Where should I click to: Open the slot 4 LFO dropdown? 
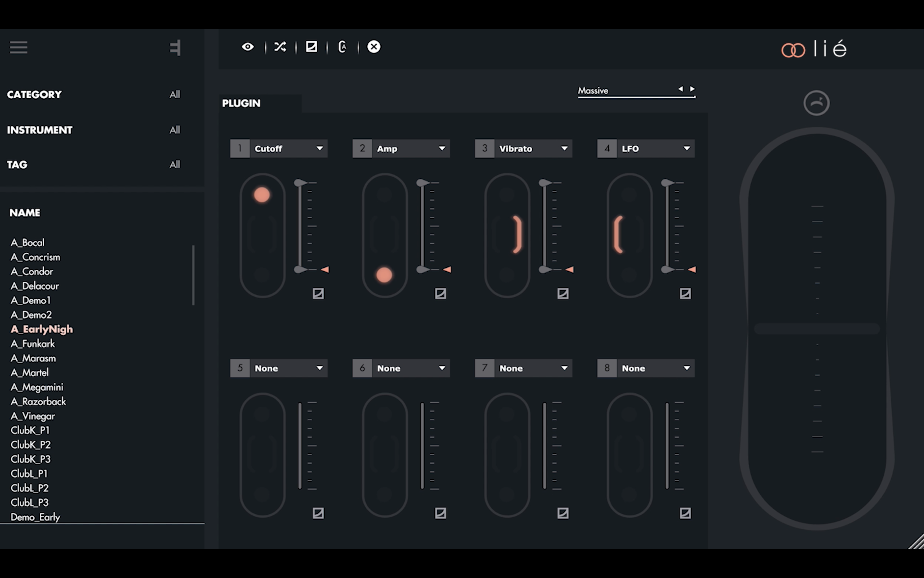pyautogui.click(x=655, y=148)
